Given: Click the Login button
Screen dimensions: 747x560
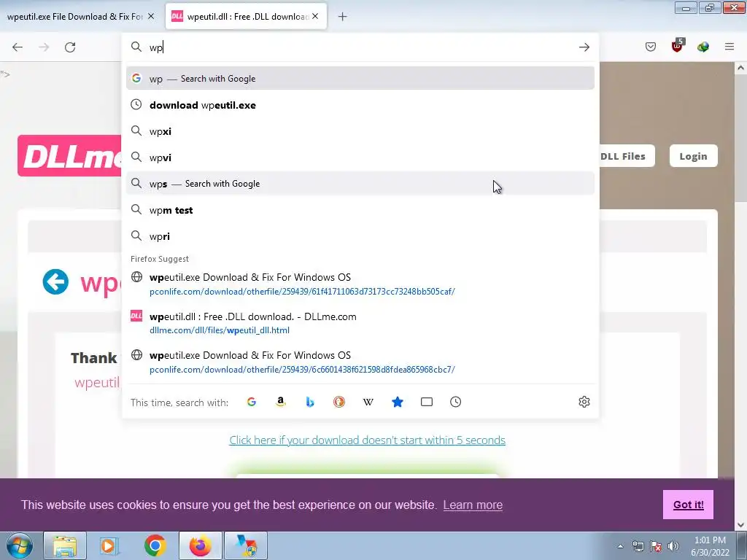Looking at the screenshot, I should pyautogui.click(x=693, y=156).
